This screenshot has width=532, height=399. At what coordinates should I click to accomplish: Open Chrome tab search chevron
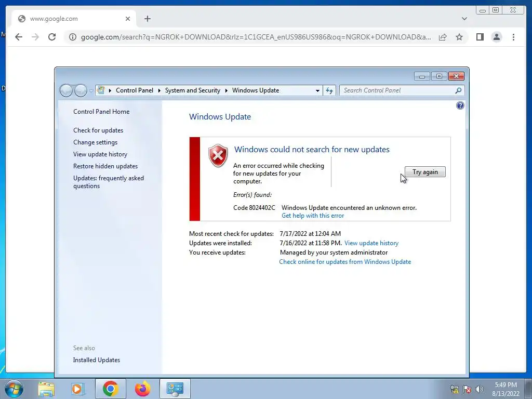click(464, 19)
